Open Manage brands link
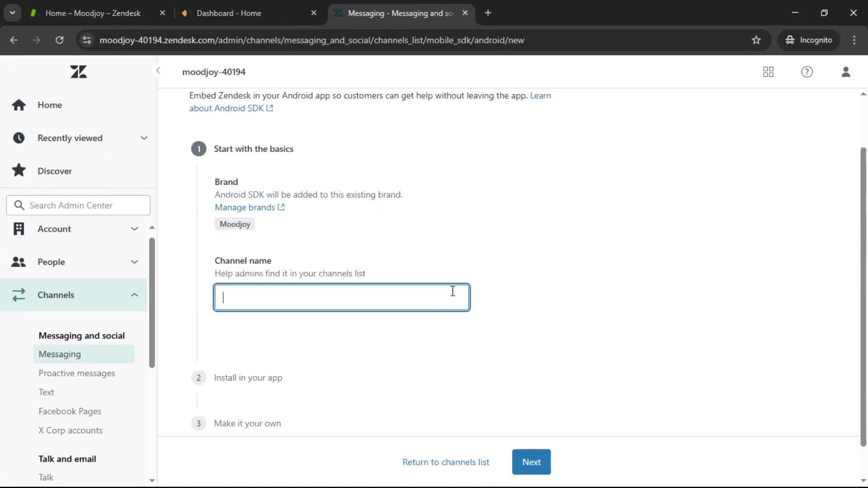868x488 pixels. pos(250,207)
